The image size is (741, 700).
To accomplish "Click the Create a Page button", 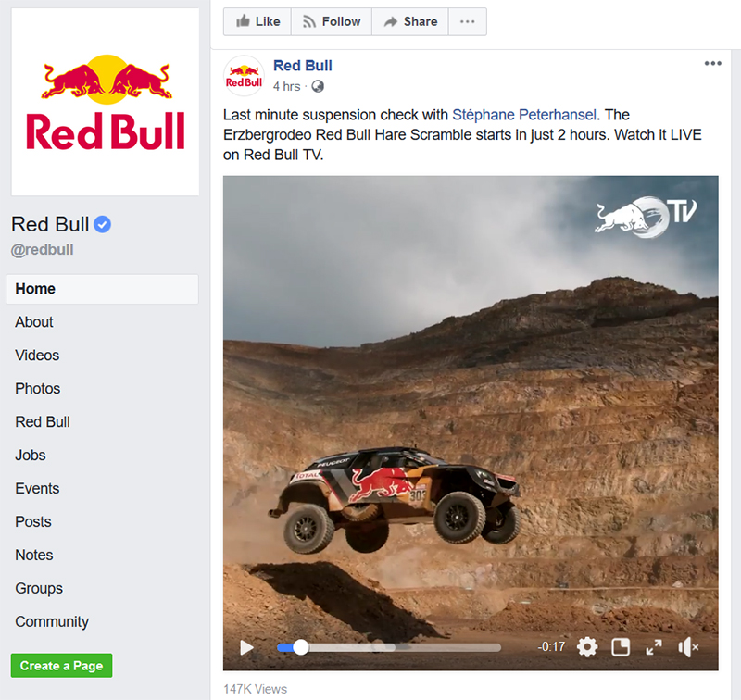I will [x=61, y=666].
